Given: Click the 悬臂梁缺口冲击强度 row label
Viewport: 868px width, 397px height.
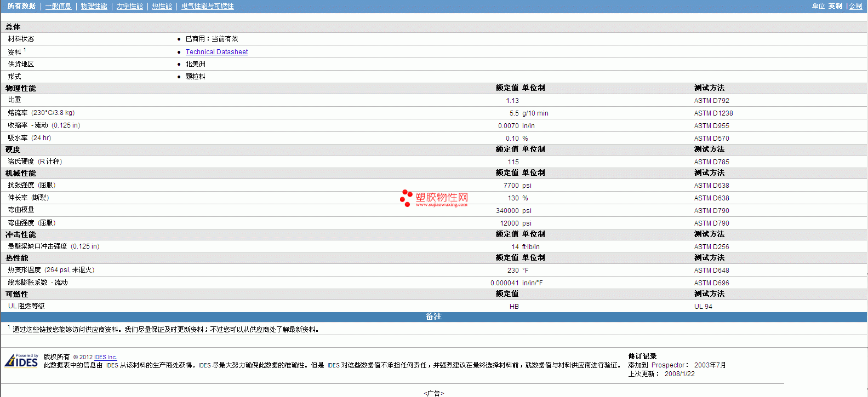Looking at the screenshot, I should click(x=54, y=246).
